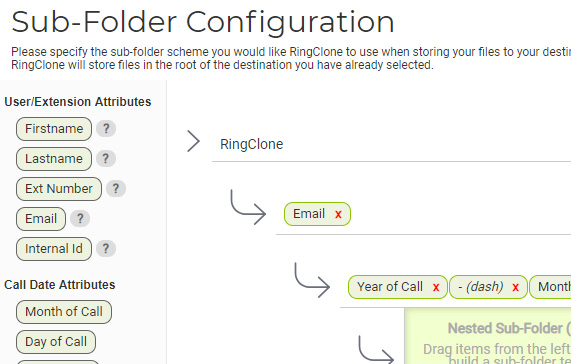The height and width of the screenshot is (364, 571).
Task: Delete the dash tag using its x
Action: (x=515, y=287)
